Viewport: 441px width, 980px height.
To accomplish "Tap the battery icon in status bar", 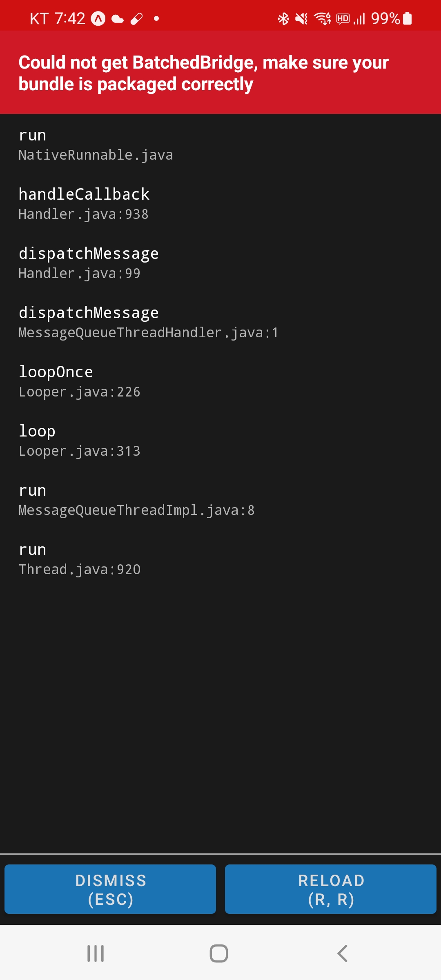I will 408,19.
